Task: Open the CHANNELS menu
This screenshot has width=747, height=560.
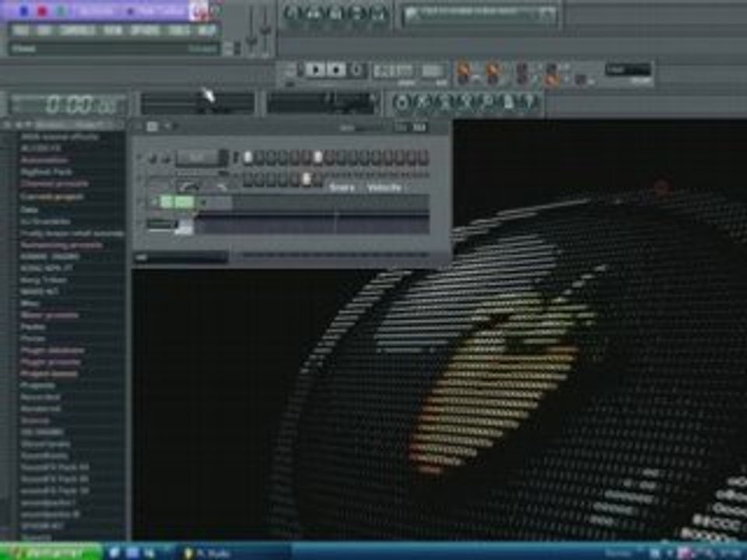Action: click(77, 31)
